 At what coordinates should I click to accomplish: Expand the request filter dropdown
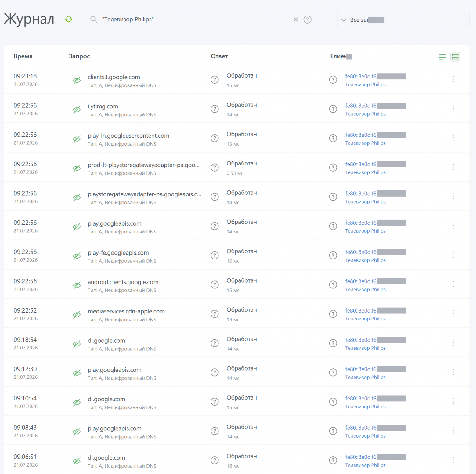click(x=403, y=20)
